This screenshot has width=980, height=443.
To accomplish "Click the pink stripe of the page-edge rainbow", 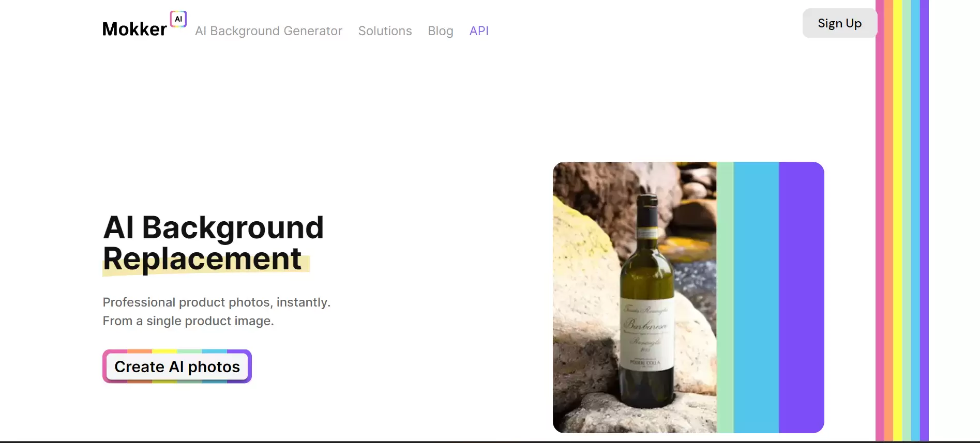I will [880, 222].
